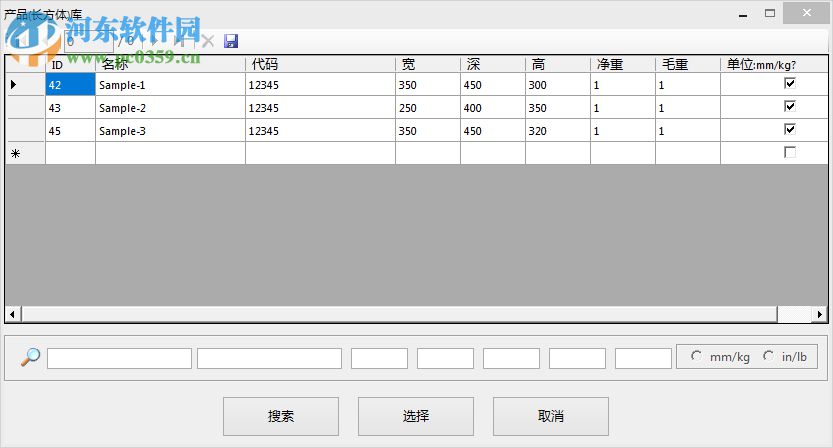
Task: Check the unit checkbox in the new row
Action: 789,153
